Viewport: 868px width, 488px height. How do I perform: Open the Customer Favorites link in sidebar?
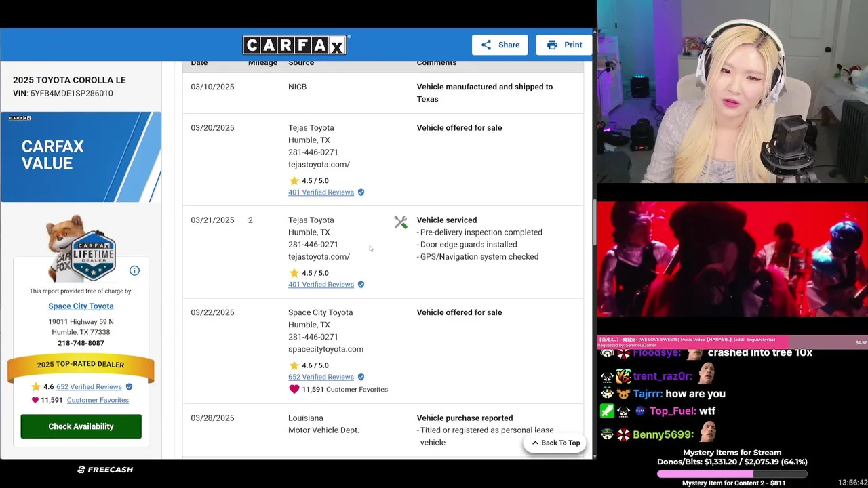[98, 400]
